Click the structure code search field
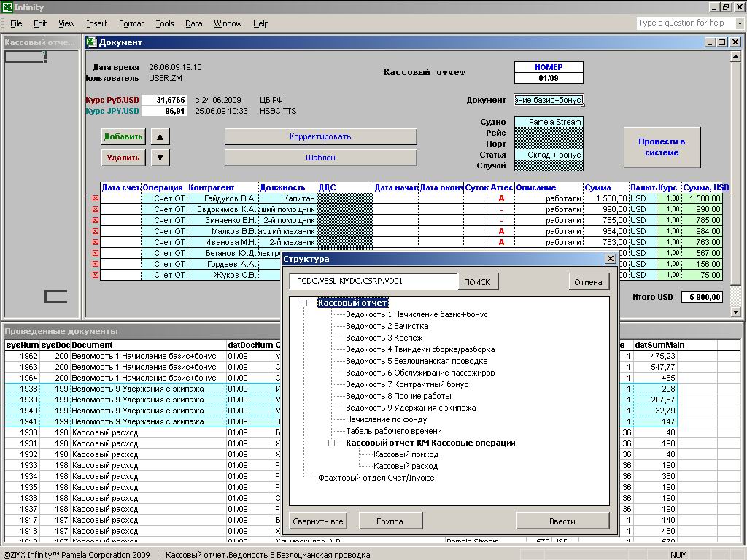This screenshot has height=560, width=747. pos(373,281)
